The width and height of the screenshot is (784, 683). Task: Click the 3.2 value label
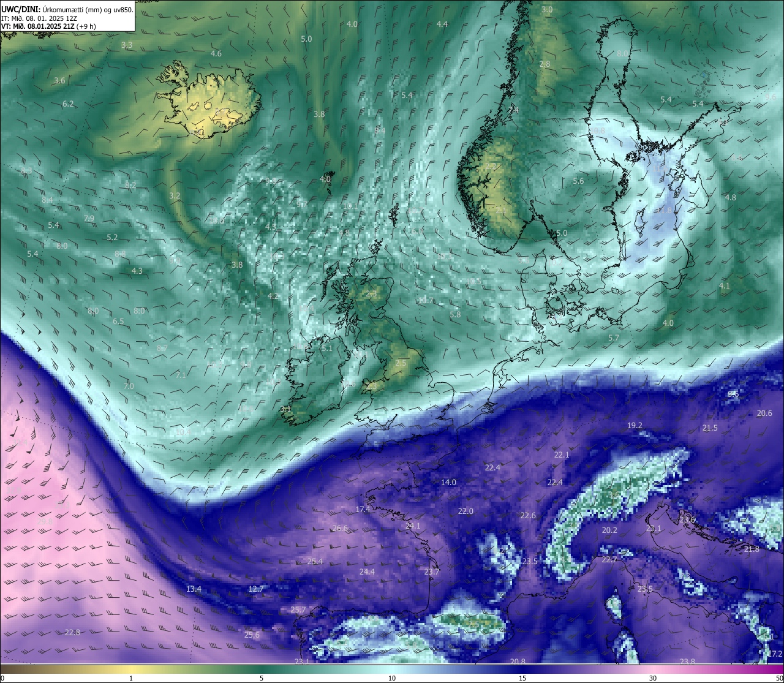click(x=175, y=195)
